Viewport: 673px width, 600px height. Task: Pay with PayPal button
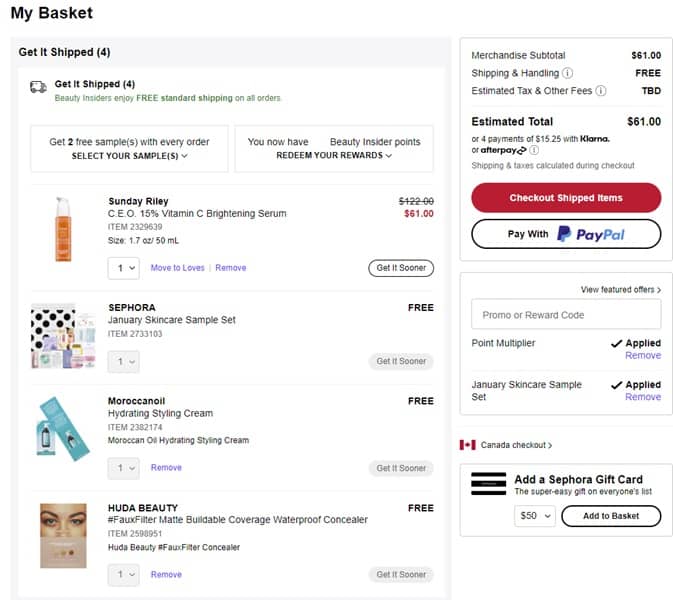click(x=565, y=234)
